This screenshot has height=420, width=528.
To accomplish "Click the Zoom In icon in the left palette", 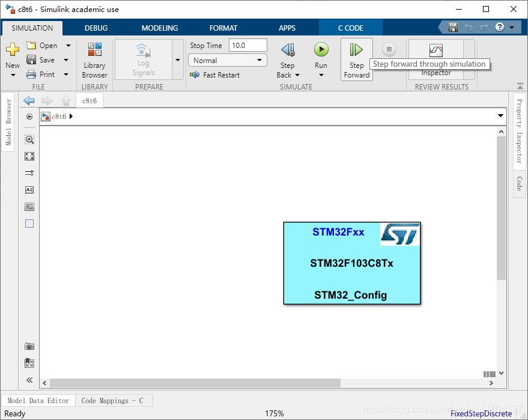I will (29, 139).
